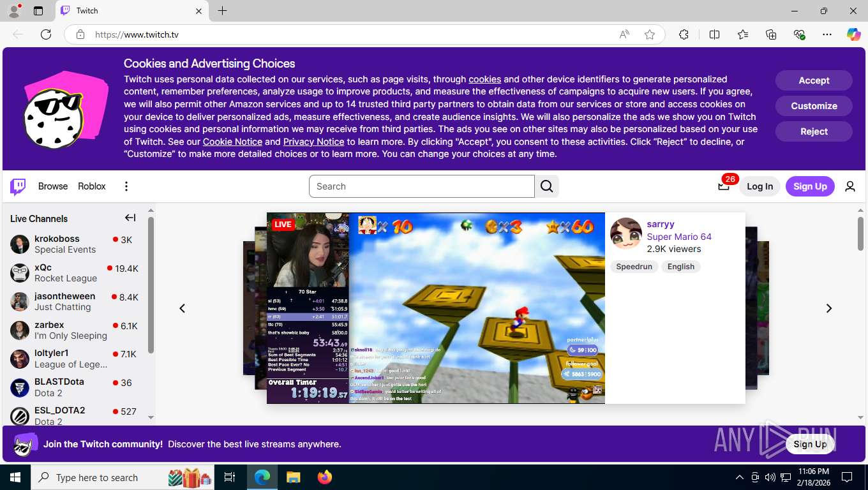The height and width of the screenshot is (490, 868).
Task: Click xQc channel avatar
Action: coord(20,273)
